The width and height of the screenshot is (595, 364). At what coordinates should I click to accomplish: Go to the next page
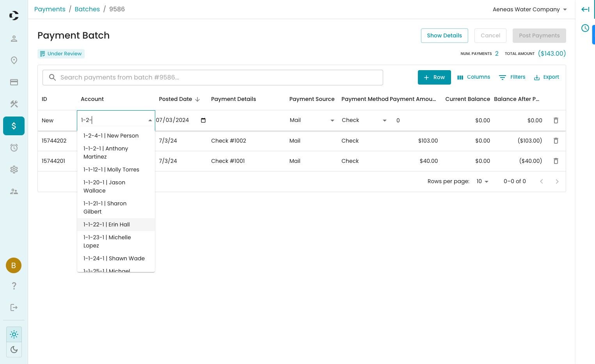(x=557, y=181)
